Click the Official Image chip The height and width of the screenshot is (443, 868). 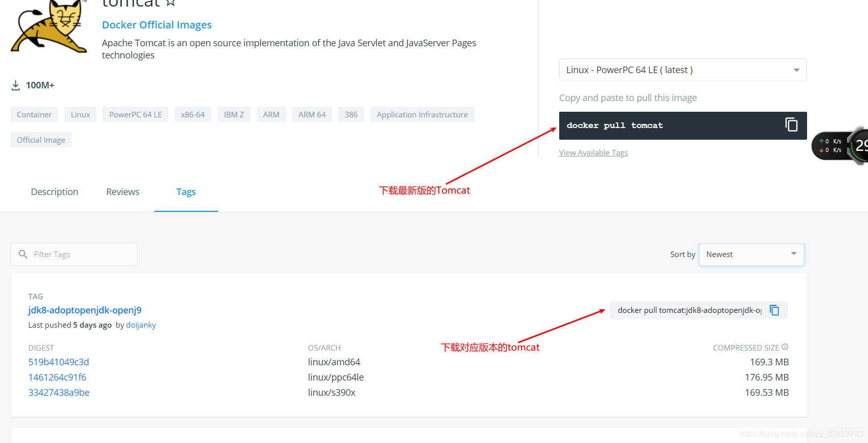pos(41,140)
